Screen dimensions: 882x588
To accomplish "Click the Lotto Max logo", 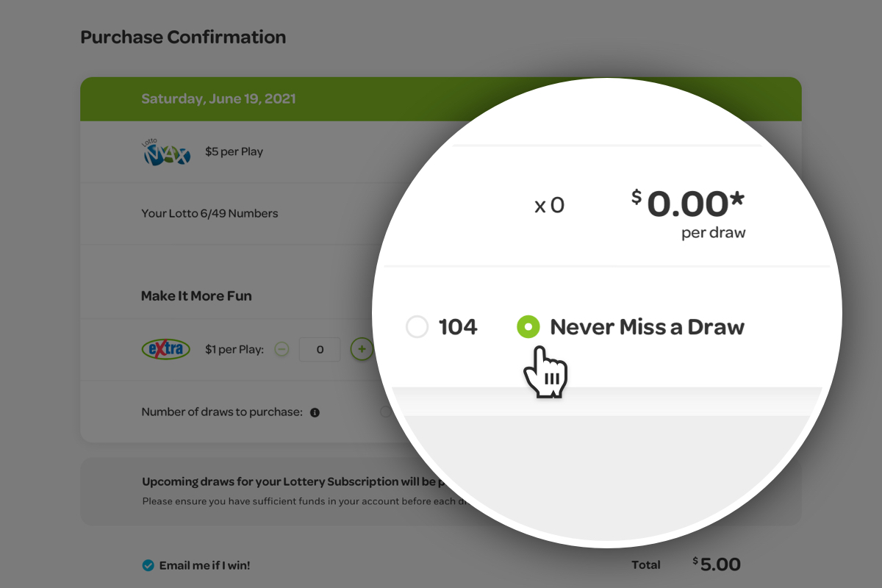I will click(167, 152).
